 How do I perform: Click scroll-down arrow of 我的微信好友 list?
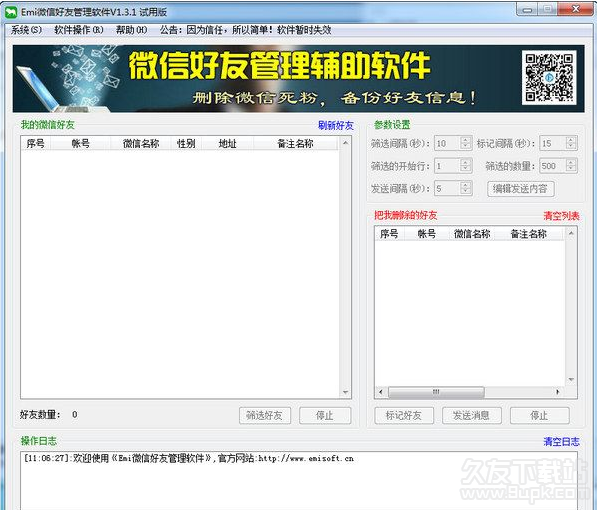(345, 392)
